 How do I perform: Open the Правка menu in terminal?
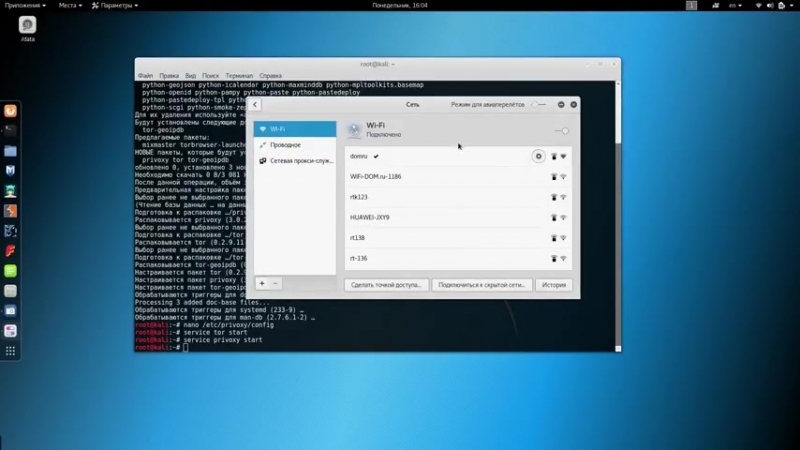tap(169, 76)
